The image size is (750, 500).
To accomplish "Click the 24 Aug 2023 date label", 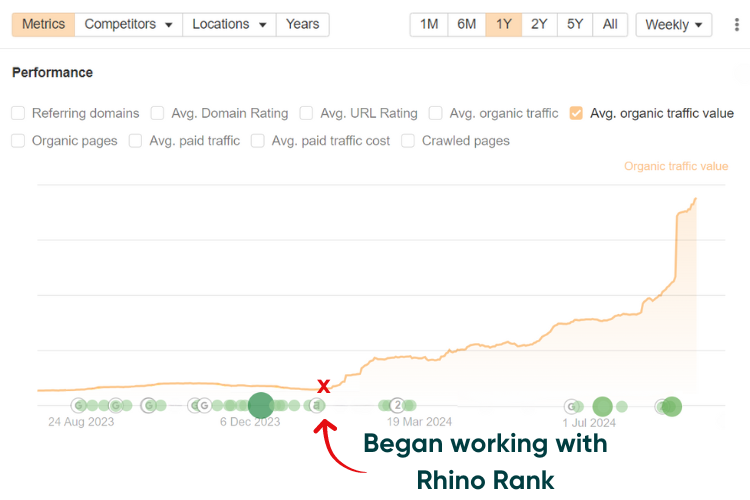I will tap(81, 422).
